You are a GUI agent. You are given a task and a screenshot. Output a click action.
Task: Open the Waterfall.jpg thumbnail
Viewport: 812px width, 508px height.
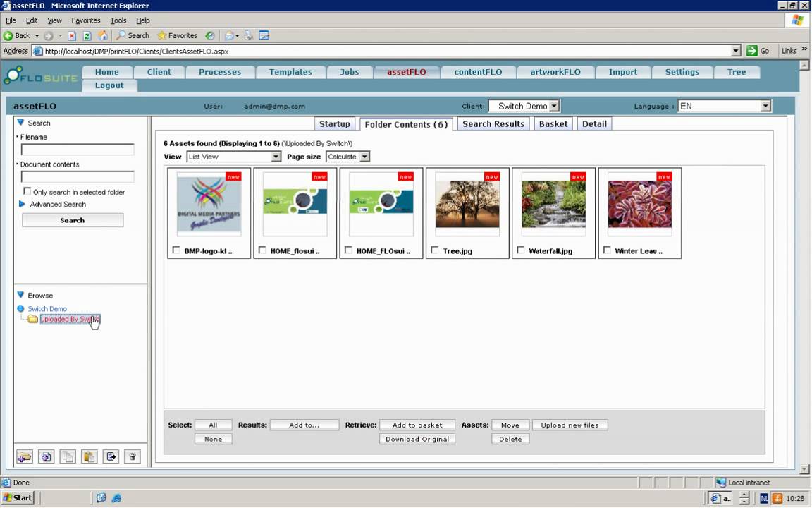point(553,204)
